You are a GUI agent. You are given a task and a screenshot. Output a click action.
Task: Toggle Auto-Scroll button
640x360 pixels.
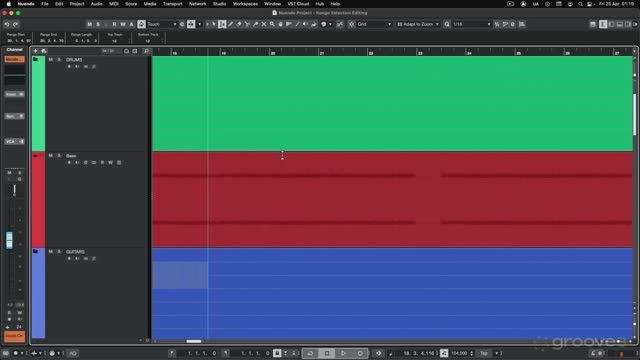[x=191, y=24]
